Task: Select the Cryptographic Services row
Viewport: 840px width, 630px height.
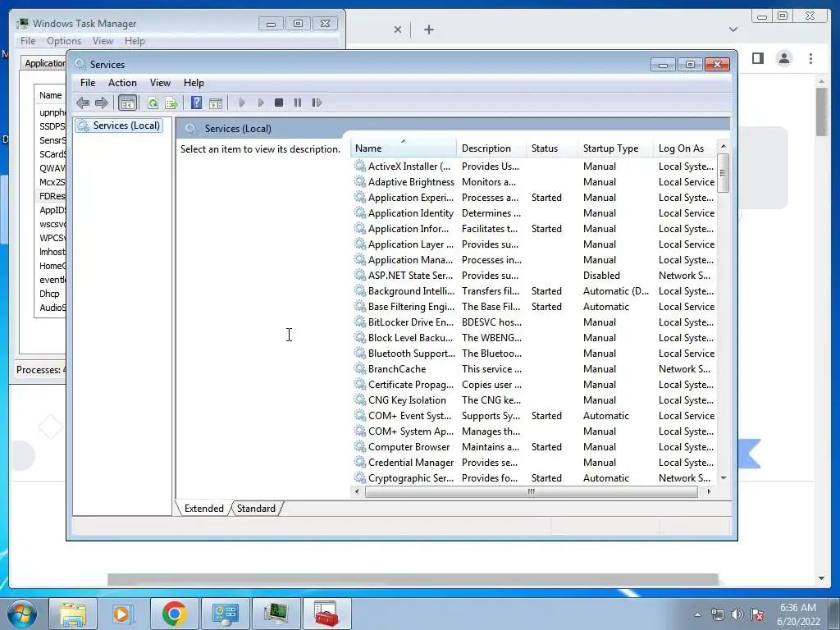Action: coord(534,478)
